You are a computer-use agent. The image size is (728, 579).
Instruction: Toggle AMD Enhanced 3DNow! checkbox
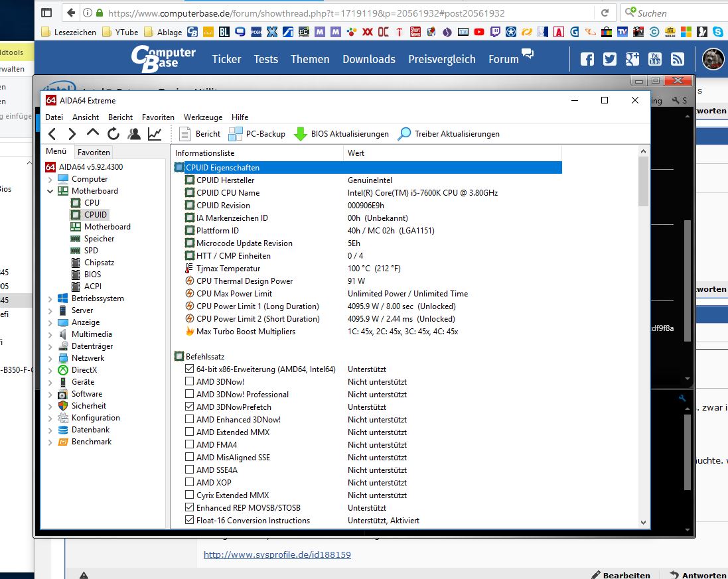[x=189, y=419]
